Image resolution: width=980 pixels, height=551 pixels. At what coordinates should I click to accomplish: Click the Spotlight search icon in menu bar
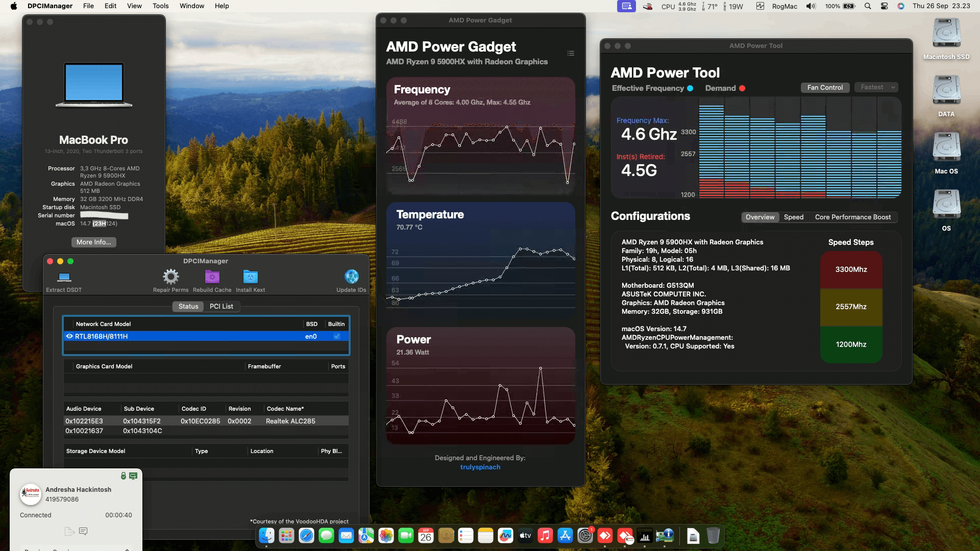pos(868,6)
